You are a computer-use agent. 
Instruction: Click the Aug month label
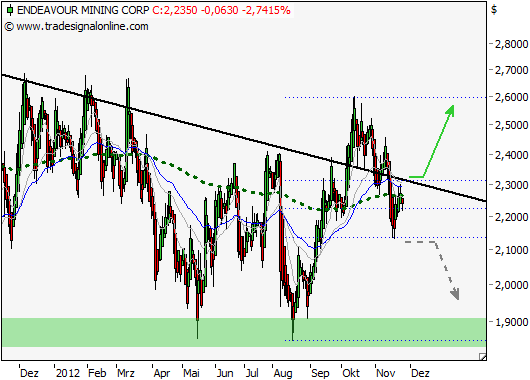tap(283, 373)
